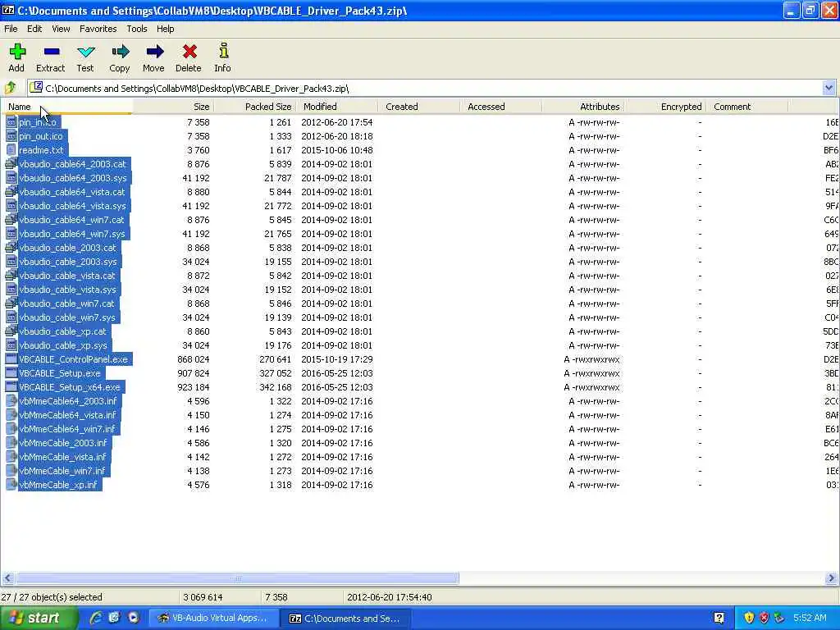The image size is (840, 630).
Task: Open the Info toolbar icon
Action: click(223, 51)
